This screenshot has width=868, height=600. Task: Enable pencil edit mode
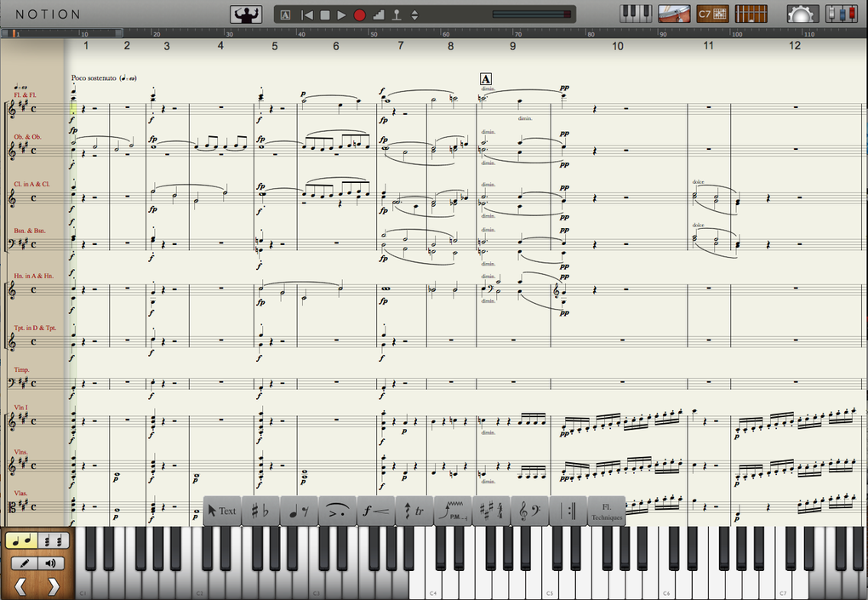(25, 563)
